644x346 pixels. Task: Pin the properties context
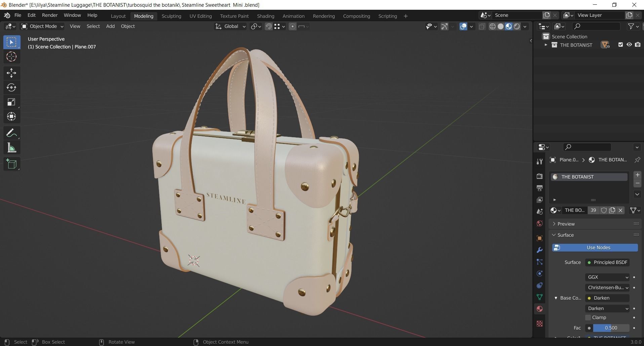pyautogui.click(x=637, y=160)
